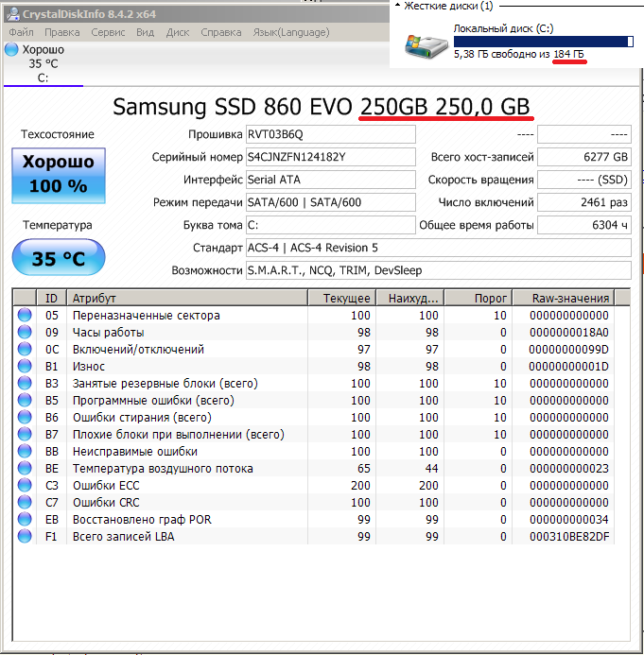Viewport: 644px width, 655px height.
Task: Collapse the Жесткие диски (1) group arrow
Action: [x=397, y=6]
